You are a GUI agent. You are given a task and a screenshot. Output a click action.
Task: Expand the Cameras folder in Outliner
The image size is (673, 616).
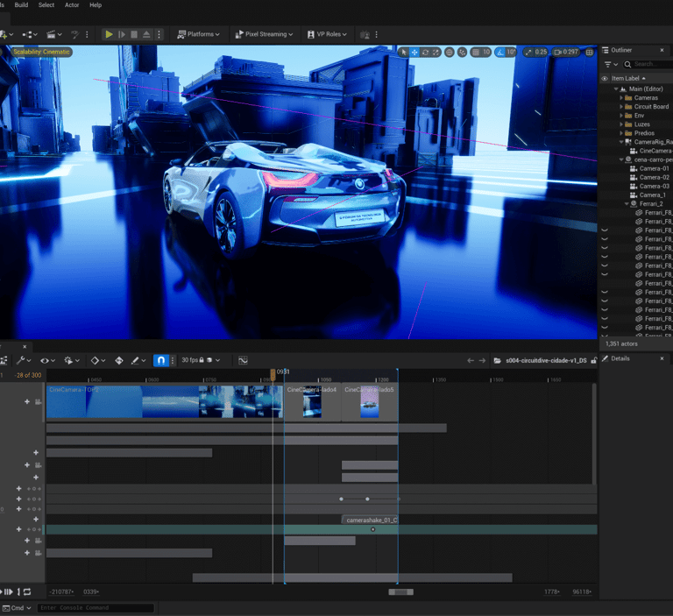(621, 97)
